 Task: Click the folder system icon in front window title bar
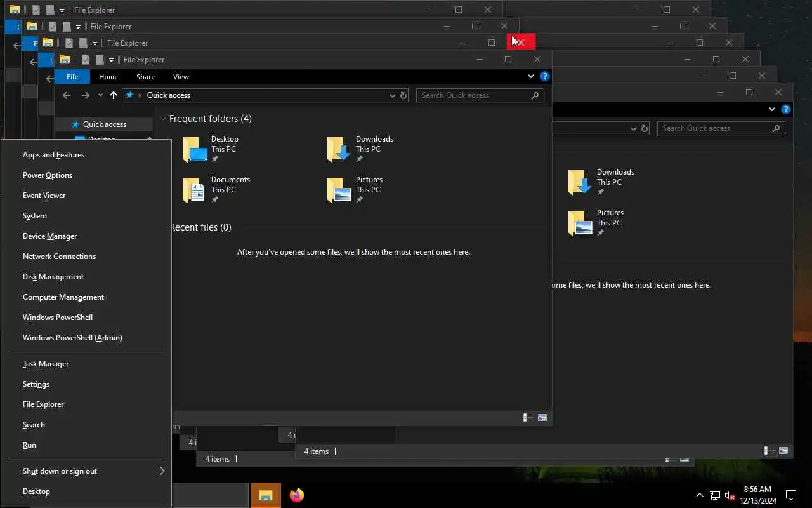pos(65,60)
